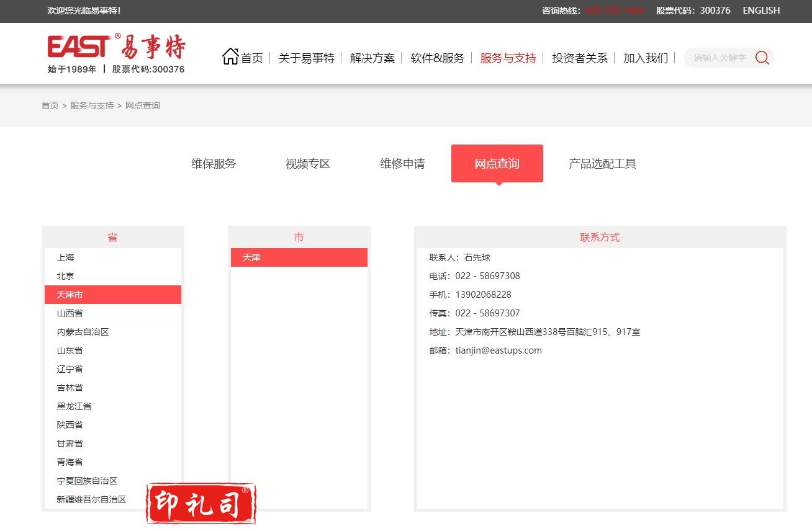This screenshot has height=531, width=812.
Task: Click the EAST 易事特 logo
Action: point(116,53)
